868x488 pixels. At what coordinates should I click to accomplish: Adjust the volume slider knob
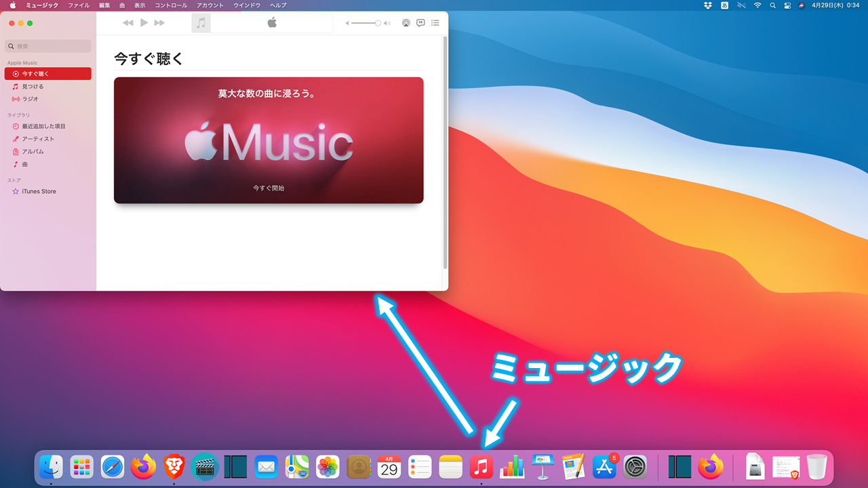pos(378,23)
